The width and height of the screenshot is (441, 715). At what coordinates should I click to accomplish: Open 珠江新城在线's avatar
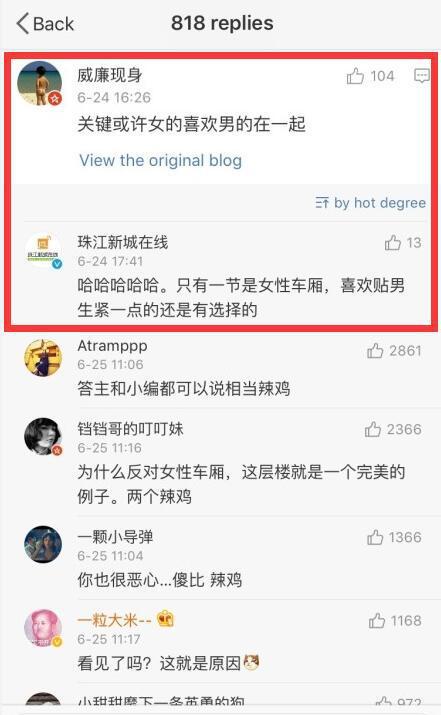tap(43, 250)
